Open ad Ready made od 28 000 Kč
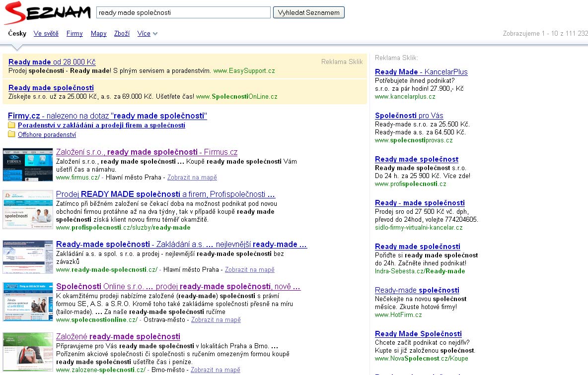Screen dimensions: 588x375 point(52,62)
